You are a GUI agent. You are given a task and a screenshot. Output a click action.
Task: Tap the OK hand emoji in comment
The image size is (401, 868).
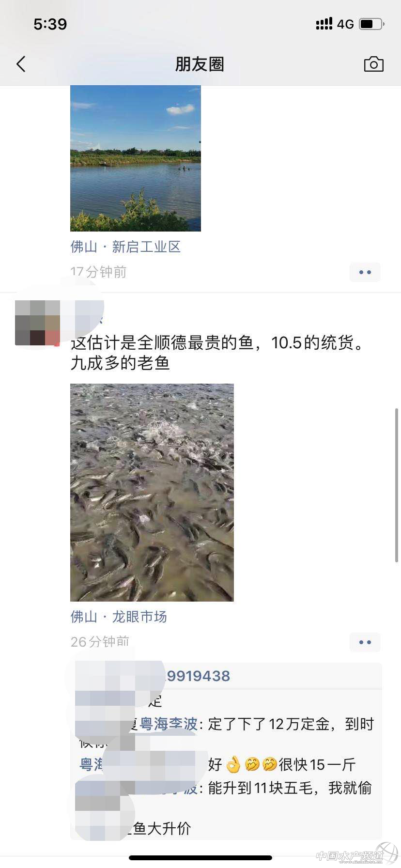point(233,764)
